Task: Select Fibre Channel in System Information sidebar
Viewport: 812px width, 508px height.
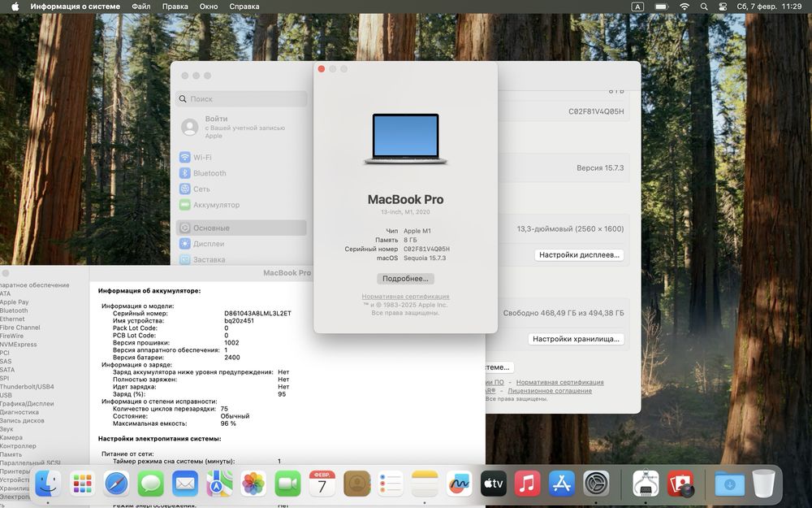Action: [20, 328]
